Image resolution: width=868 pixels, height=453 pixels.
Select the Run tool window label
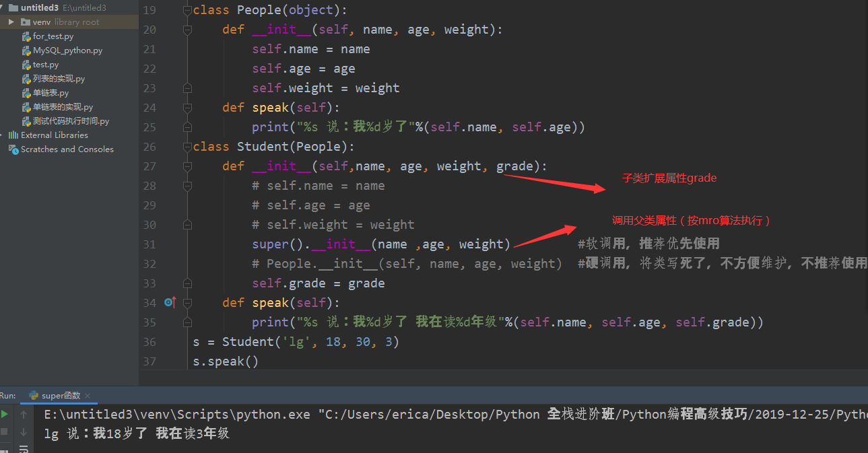point(7,395)
